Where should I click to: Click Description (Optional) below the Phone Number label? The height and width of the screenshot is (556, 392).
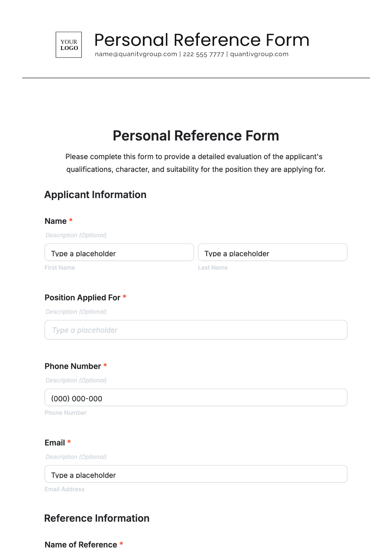(x=76, y=380)
